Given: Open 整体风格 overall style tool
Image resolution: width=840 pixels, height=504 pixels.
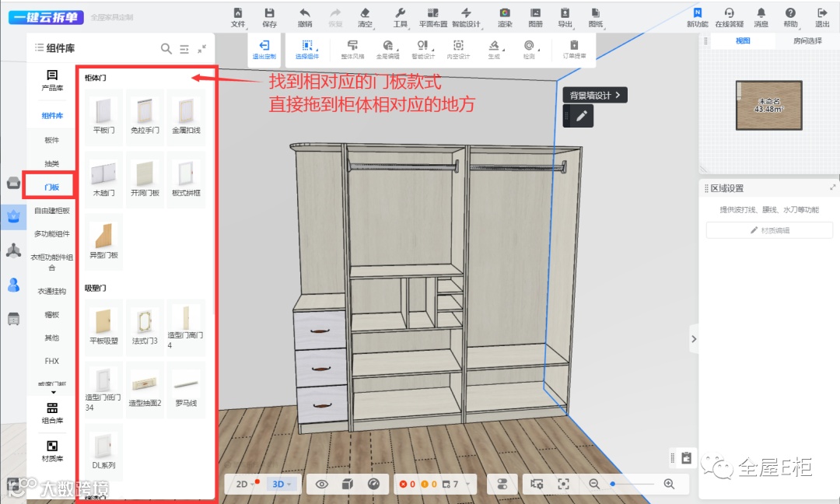Looking at the screenshot, I should (x=352, y=49).
